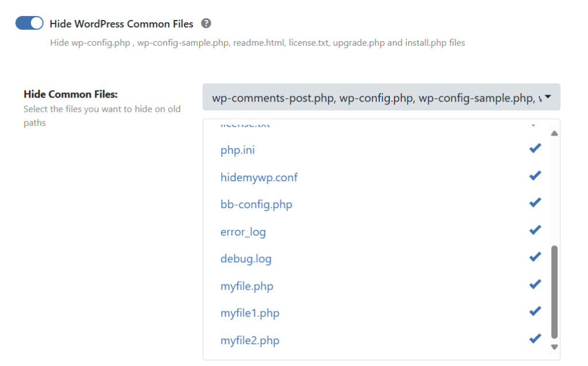Click the checkmark icon beside myfile1.php
Viewport: 588px width, 366px height.
535,311
